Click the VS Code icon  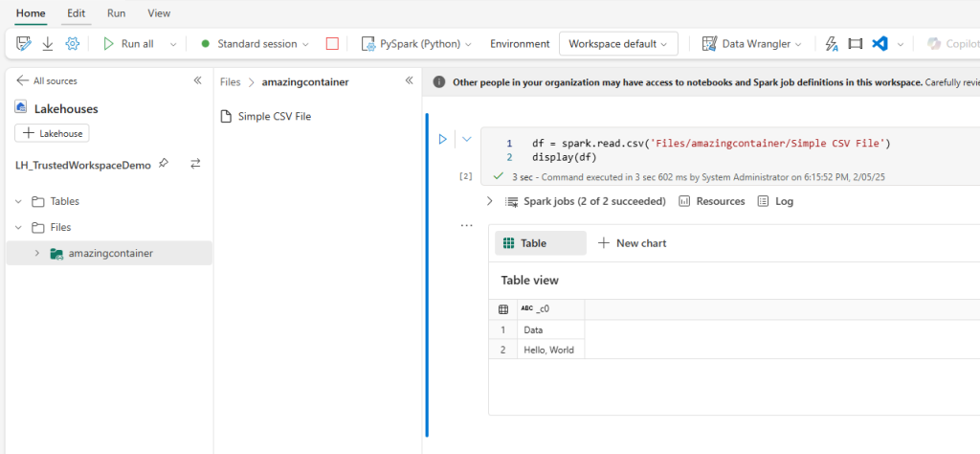[880, 44]
